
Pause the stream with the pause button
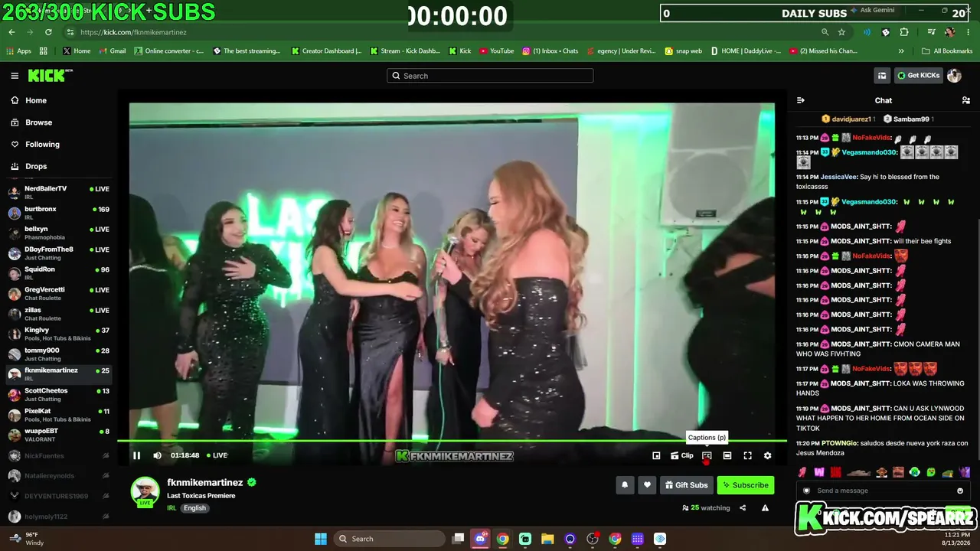136,455
